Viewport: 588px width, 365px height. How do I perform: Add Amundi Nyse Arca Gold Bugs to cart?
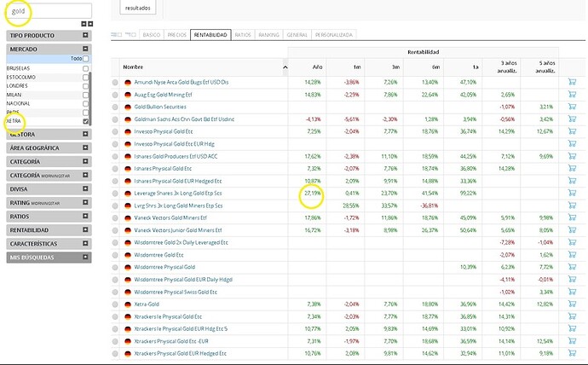[572, 82]
